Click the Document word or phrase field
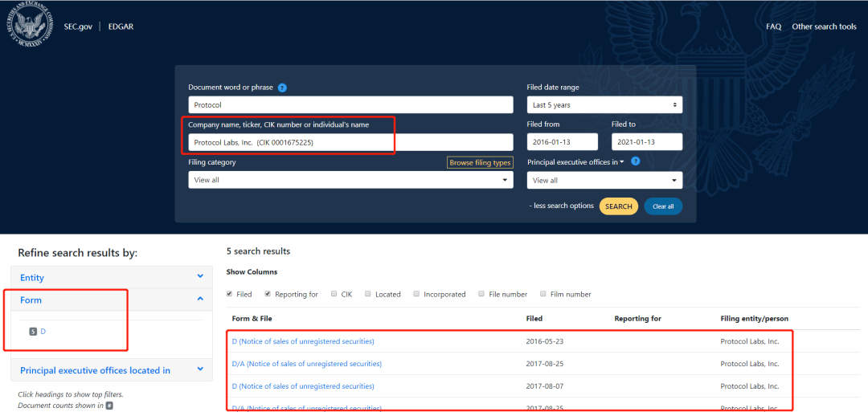Image resolution: width=868 pixels, height=412 pixels. pos(350,104)
